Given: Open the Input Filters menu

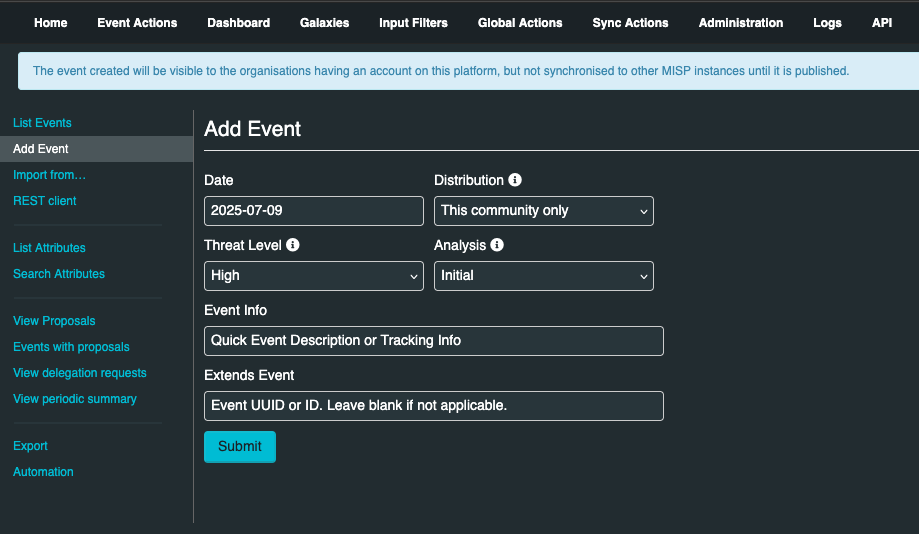Looking at the screenshot, I should pyautogui.click(x=413, y=22).
